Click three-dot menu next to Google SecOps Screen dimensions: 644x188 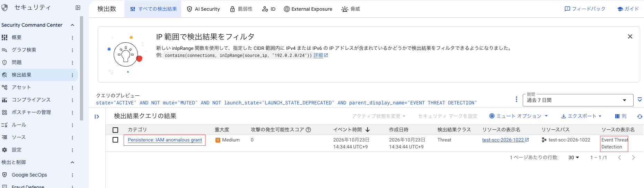coord(72,175)
